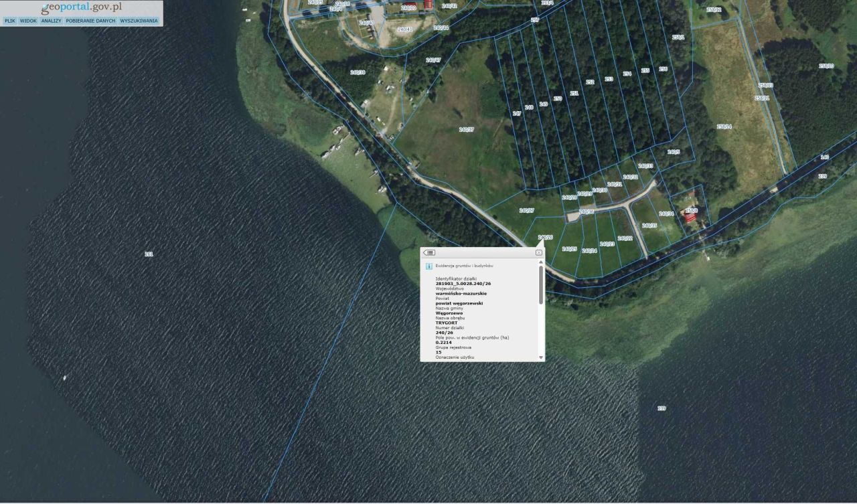Select parcel 240/37 on the map
857x504 pixels.
coord(466,129)
